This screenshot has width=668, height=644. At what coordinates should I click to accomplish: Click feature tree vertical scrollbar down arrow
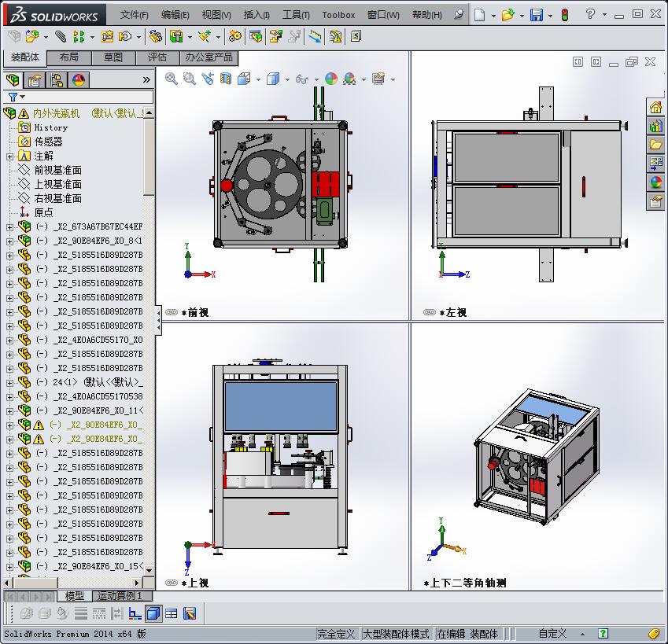[x=149, y=570]
